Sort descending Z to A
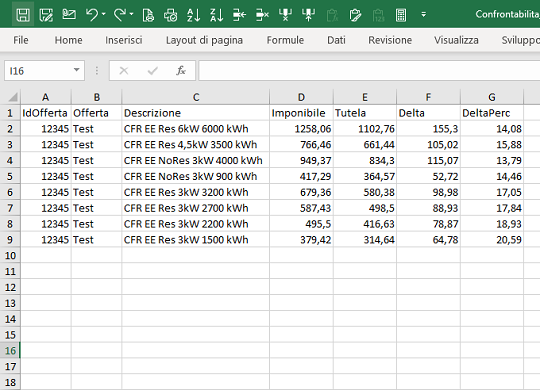This screenshot has height=390, width=540. click(217, 15)
